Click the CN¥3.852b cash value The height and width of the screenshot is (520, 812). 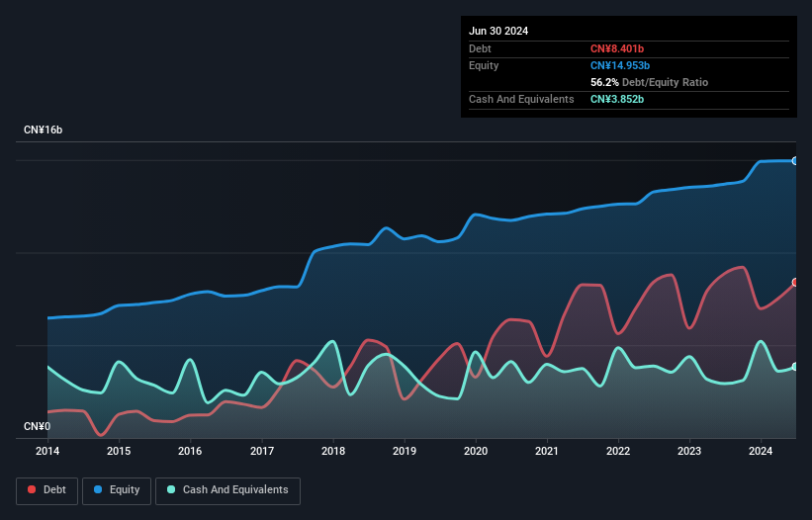[617, 99]
